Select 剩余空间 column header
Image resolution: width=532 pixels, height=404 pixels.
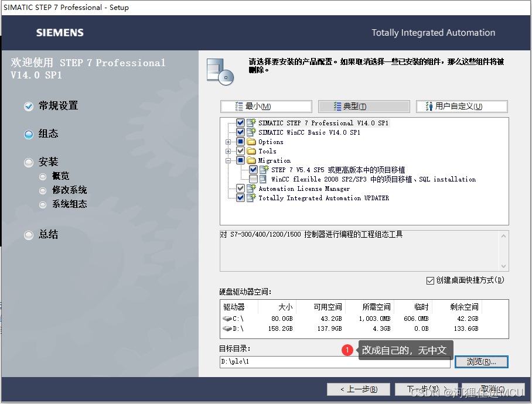(x=457, y=307)
